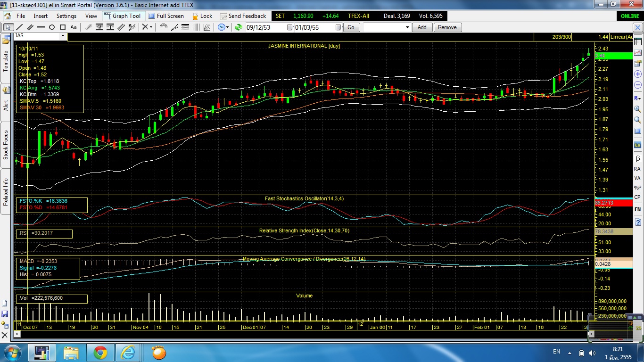Click the zoom out magnifier icon
Viewport: 644px width, 362px height.
point(638,120)
